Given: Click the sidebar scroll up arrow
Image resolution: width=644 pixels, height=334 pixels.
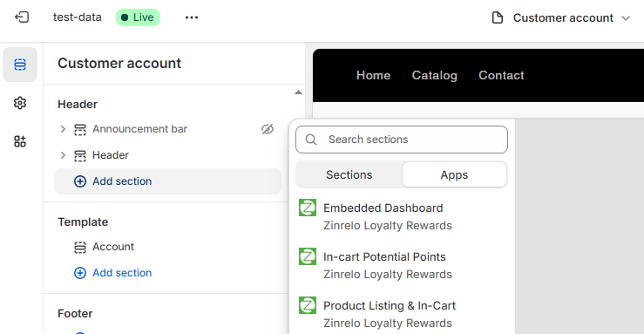Looking at the screenshot, I should [x=299, y=92].
